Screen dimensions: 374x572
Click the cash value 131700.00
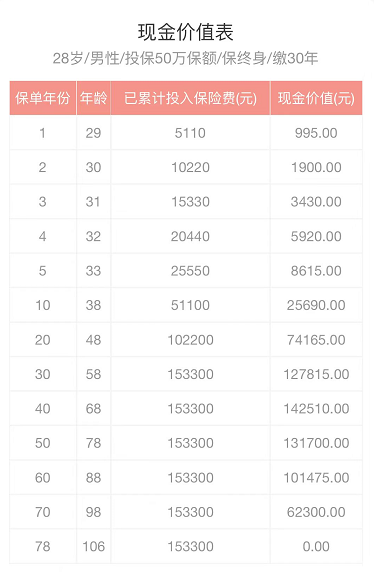point(316,443)
